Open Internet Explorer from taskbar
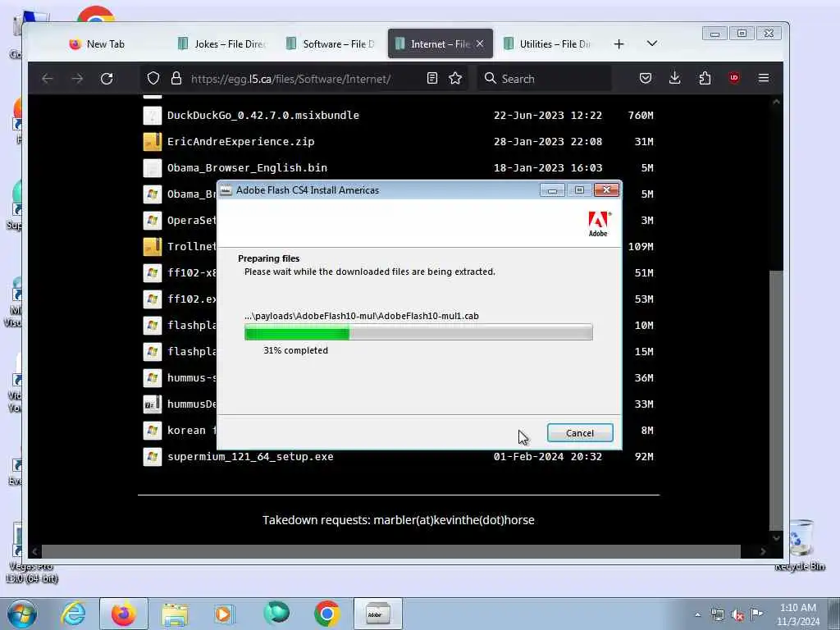 pyautogui.click(x=73, y=614)
